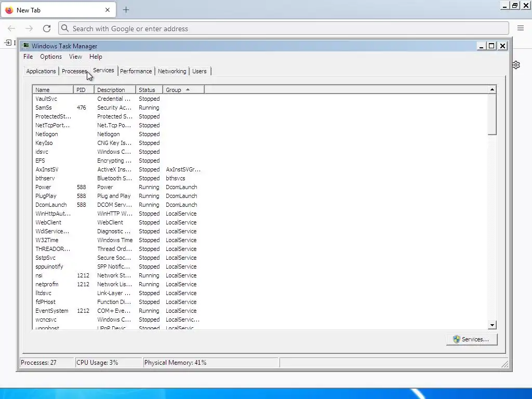The image size is (532, 399).
Task: Open the Options menu
Action: coord(51,57)
